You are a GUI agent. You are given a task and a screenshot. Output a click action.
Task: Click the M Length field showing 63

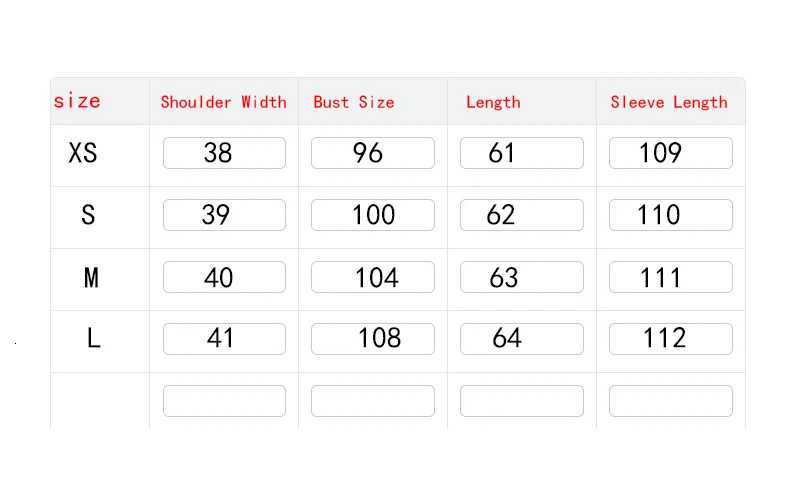point(521,277)
